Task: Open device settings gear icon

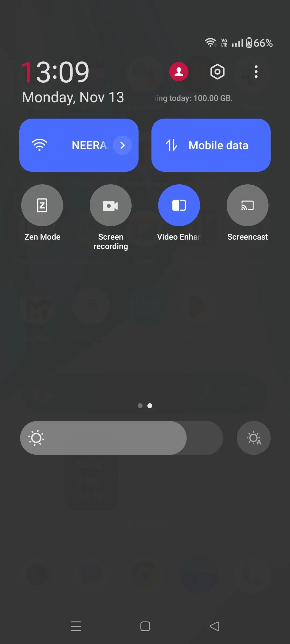Action: click(x=218, y=72)
